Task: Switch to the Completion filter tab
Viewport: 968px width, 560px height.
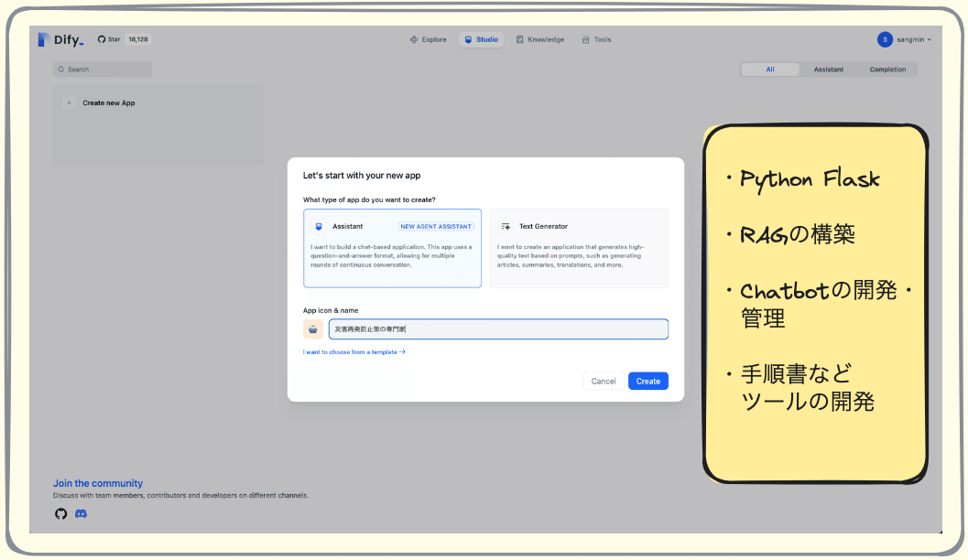Action: (886, 69)
